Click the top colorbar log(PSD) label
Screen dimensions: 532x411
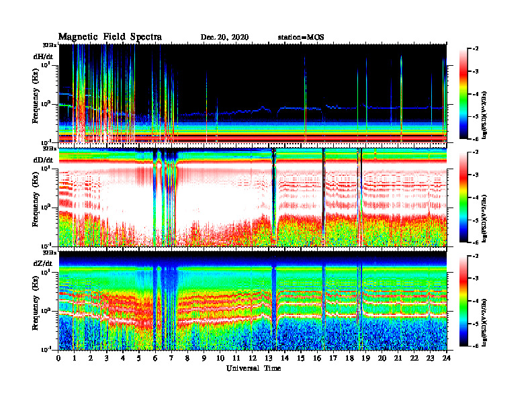coord(484,115)
